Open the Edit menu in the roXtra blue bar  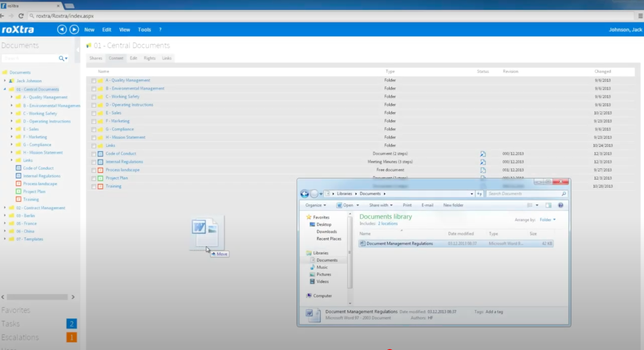coord(107,30)
